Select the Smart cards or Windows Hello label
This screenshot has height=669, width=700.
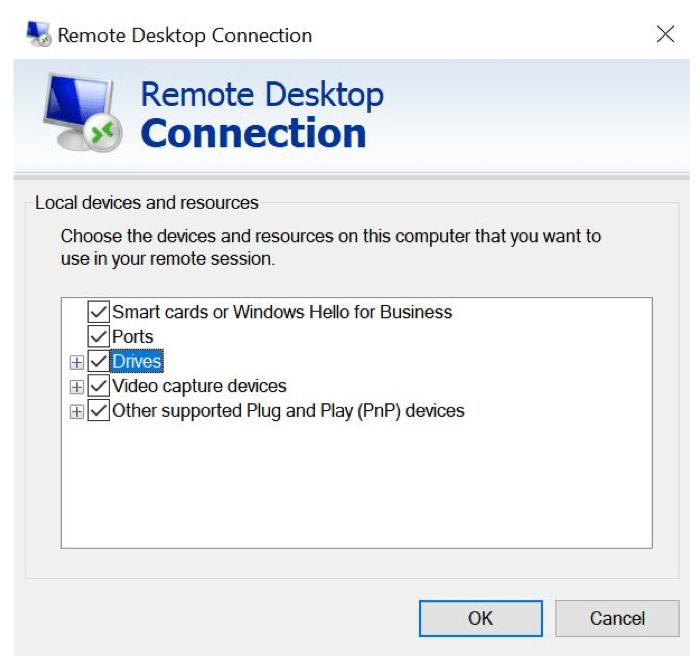[x=282, y=312]
